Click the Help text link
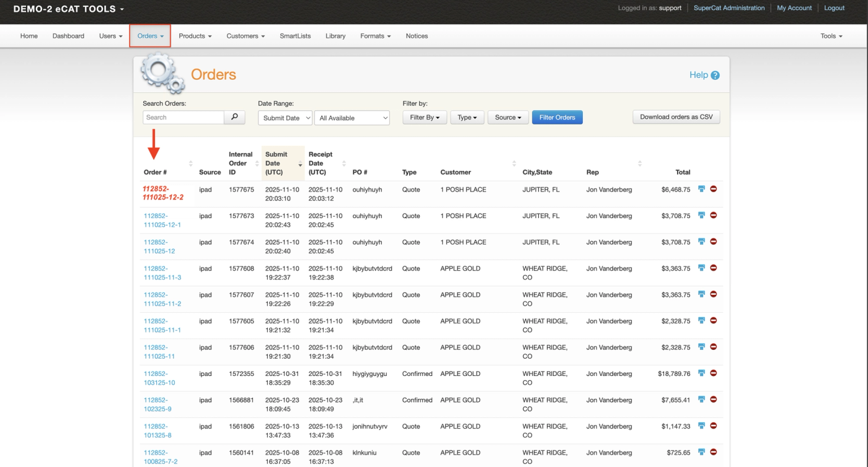Image resolution: width=868 pixels, height=467 pixels. [x=698, y=75]
